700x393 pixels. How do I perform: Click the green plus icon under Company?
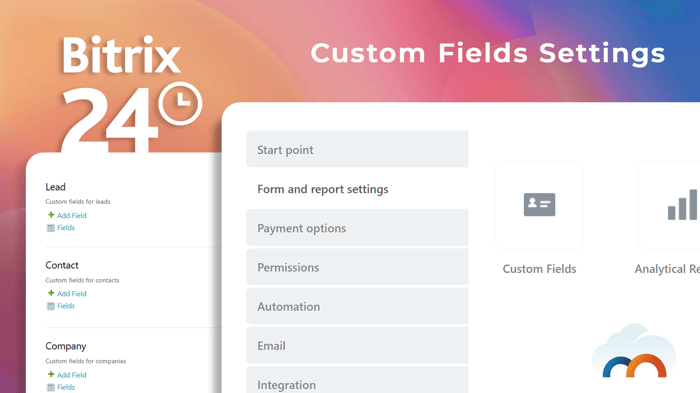[x=51, y=374]
